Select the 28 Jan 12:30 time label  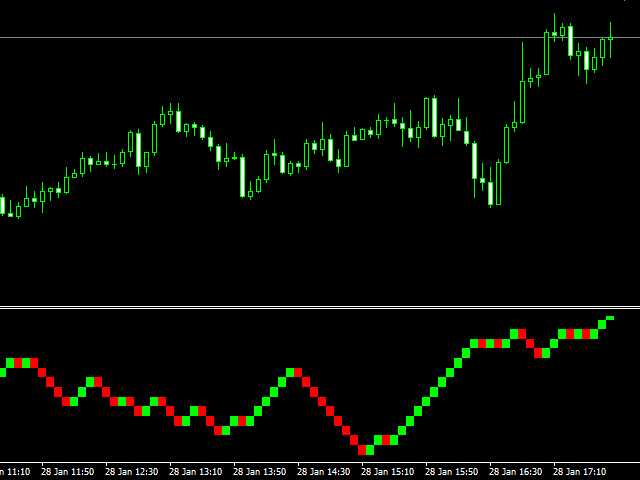[x=132, y=471]
